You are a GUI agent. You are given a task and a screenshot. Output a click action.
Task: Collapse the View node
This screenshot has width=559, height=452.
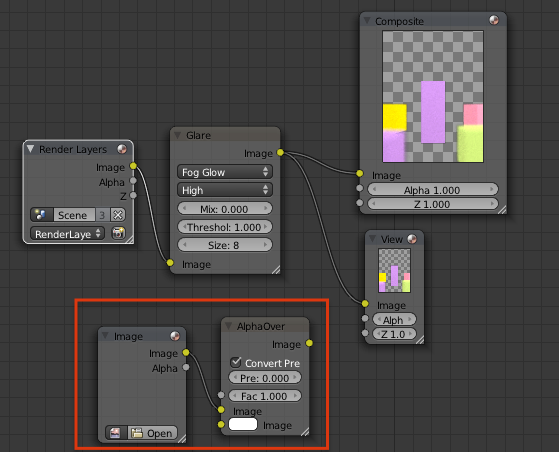372,239
